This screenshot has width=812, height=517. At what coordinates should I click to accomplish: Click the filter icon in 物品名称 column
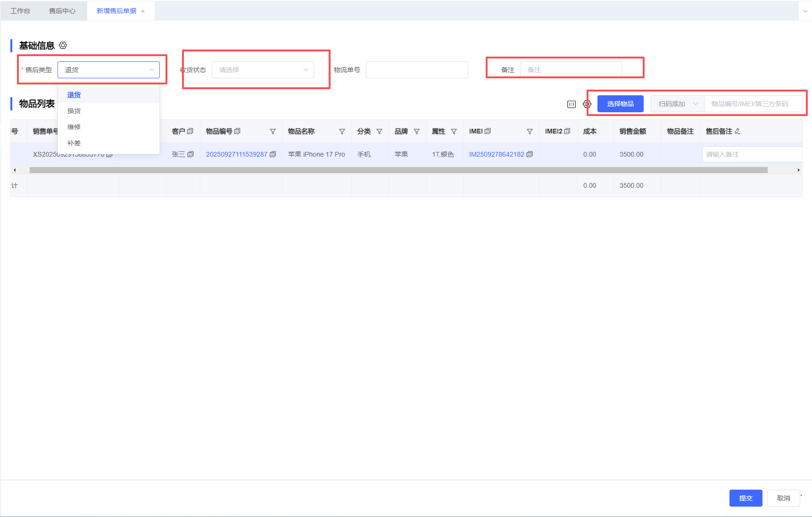342,132
